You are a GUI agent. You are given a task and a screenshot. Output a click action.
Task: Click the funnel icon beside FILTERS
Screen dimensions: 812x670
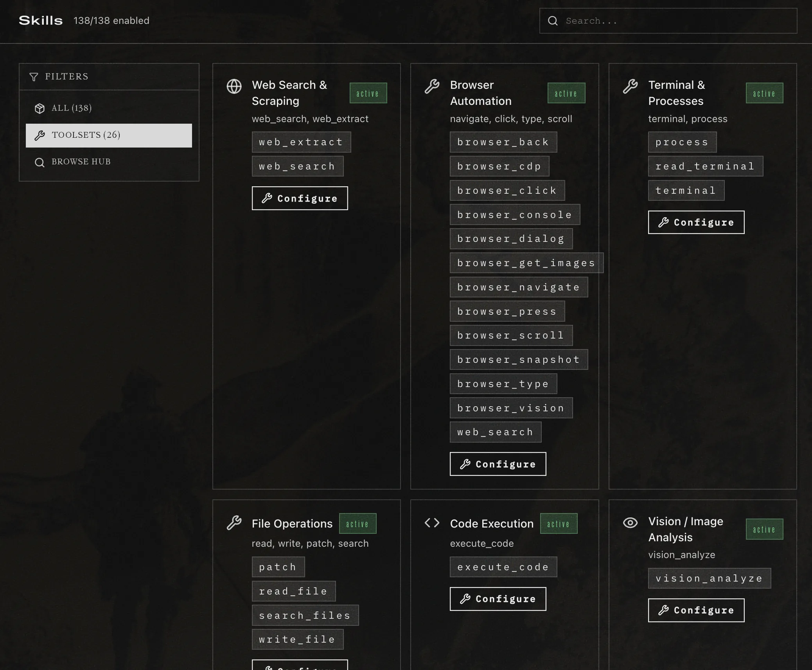(34, 77)
